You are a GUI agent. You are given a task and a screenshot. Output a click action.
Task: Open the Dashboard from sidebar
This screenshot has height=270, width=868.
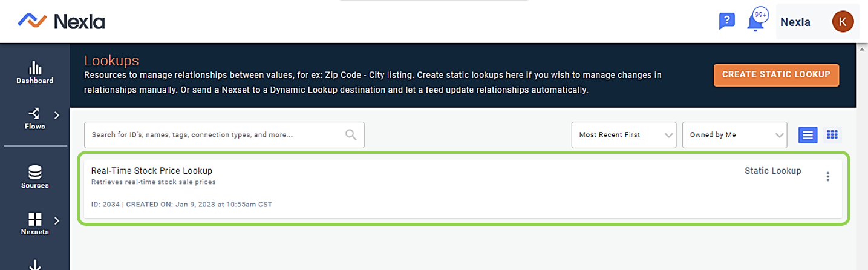34,73
